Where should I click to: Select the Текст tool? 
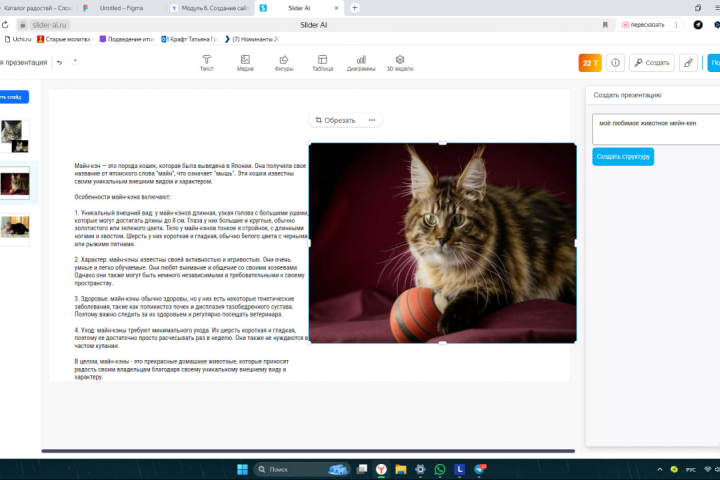[207, 63]
